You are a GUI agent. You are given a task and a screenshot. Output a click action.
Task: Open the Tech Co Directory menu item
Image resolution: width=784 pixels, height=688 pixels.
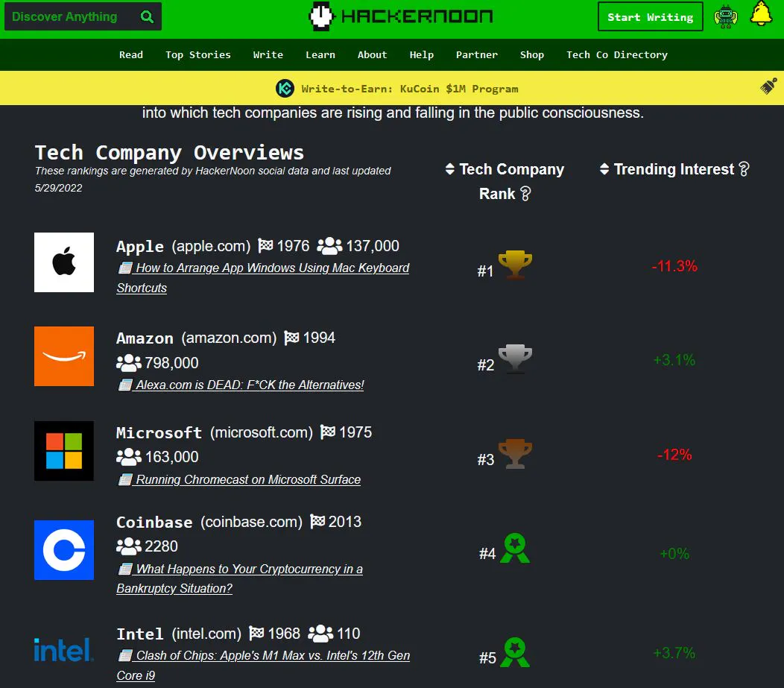click(x=617, y=54)
